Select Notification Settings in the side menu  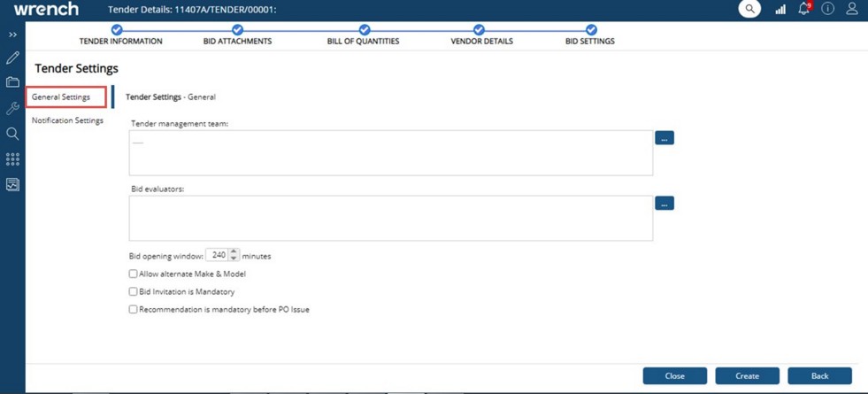coord(67,120)
